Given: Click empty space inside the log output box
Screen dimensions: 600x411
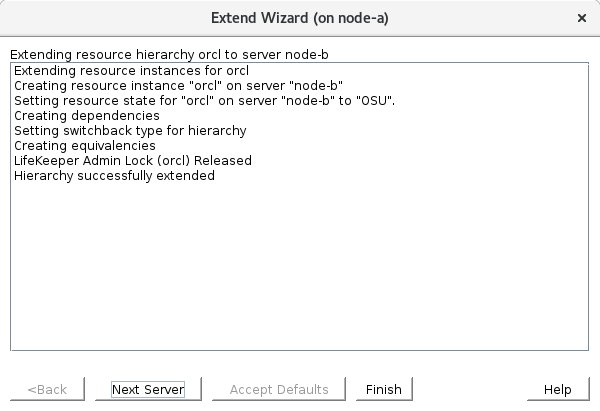Looking at the screenshot, I should [x=300, y=270].
